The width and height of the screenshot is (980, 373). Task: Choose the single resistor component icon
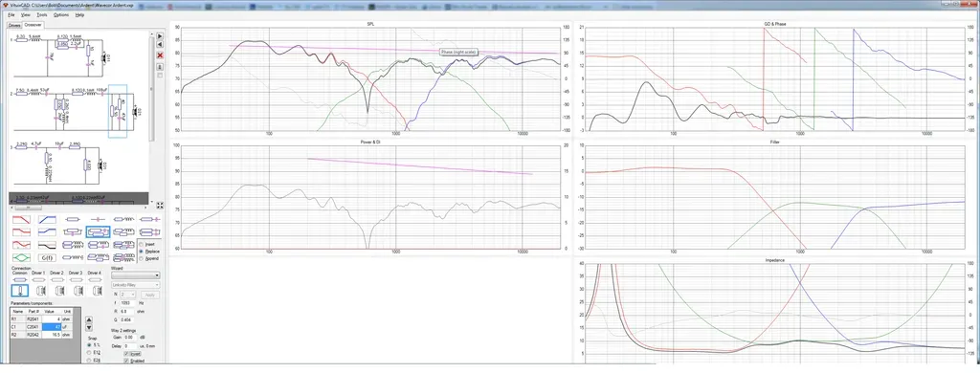pos(73,219)
